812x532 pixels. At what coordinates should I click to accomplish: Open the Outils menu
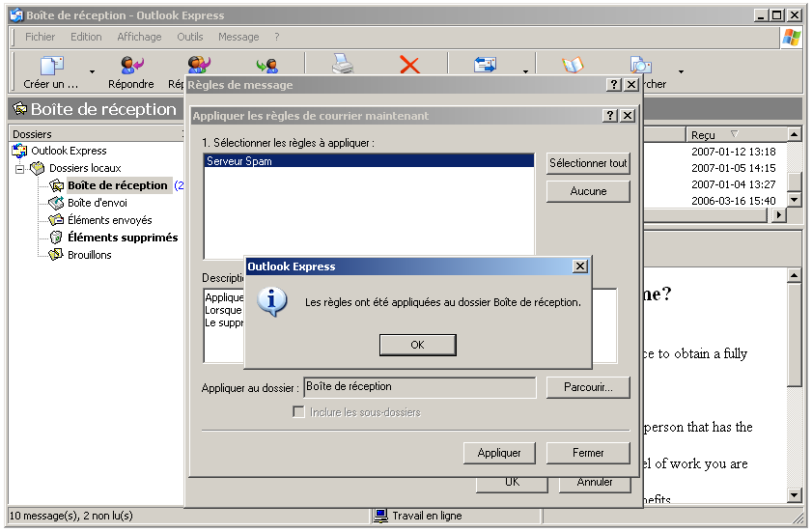189,37
